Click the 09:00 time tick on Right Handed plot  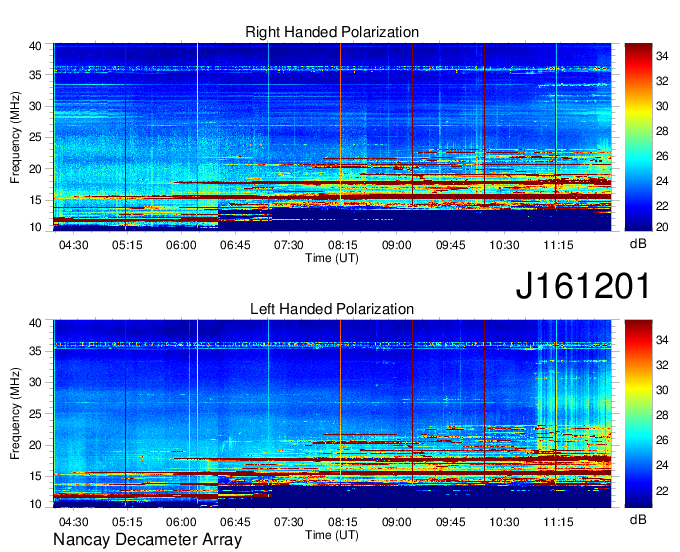tap(396, 245)
